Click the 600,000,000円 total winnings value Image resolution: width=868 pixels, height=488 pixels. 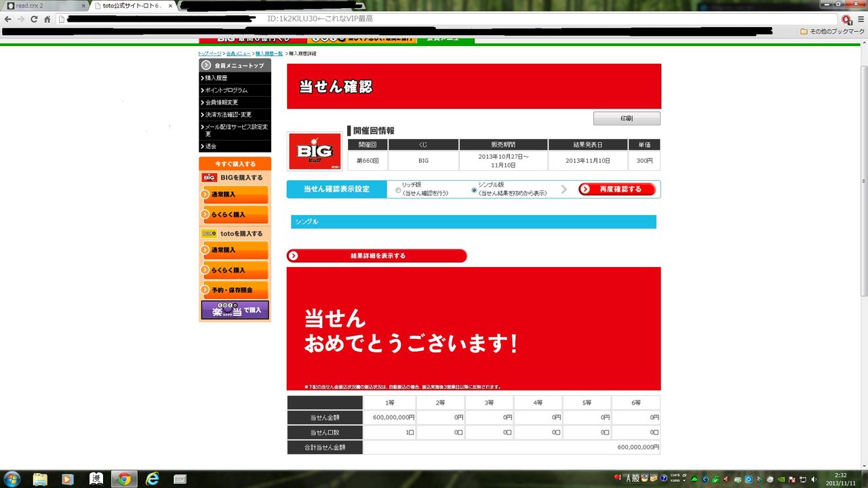(637, 447)
